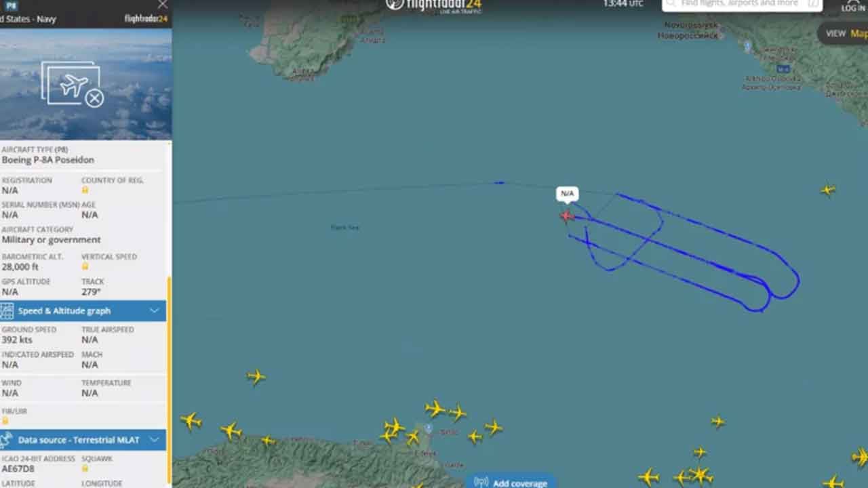
Task: Click the LOG IN button
Action: pos(853,6)
